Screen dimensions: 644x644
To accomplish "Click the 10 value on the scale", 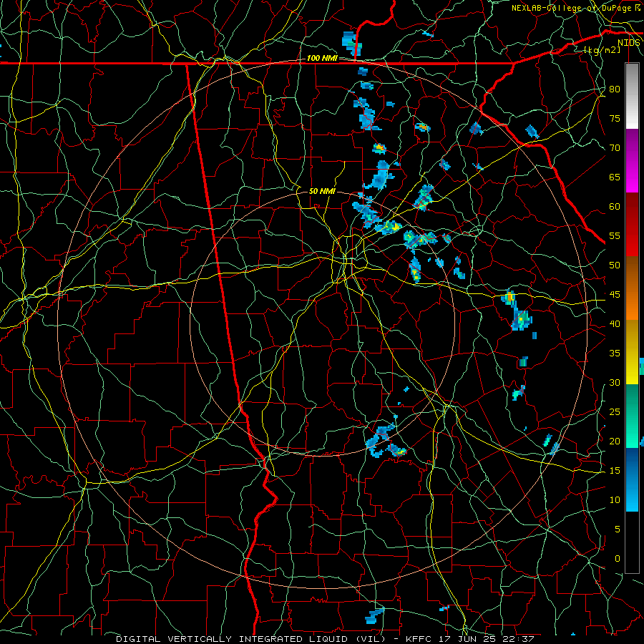I will 615,500.
